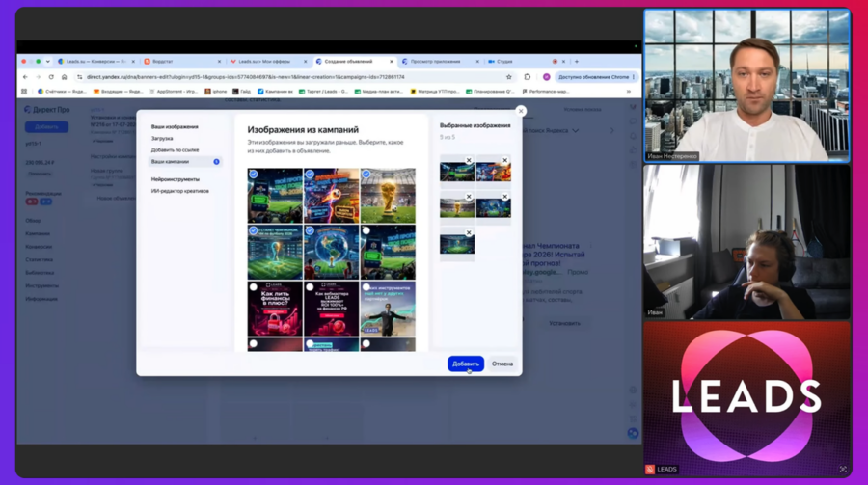
Task: Uncheck the checked phone-and-stadium image
Action: point(254,174)
